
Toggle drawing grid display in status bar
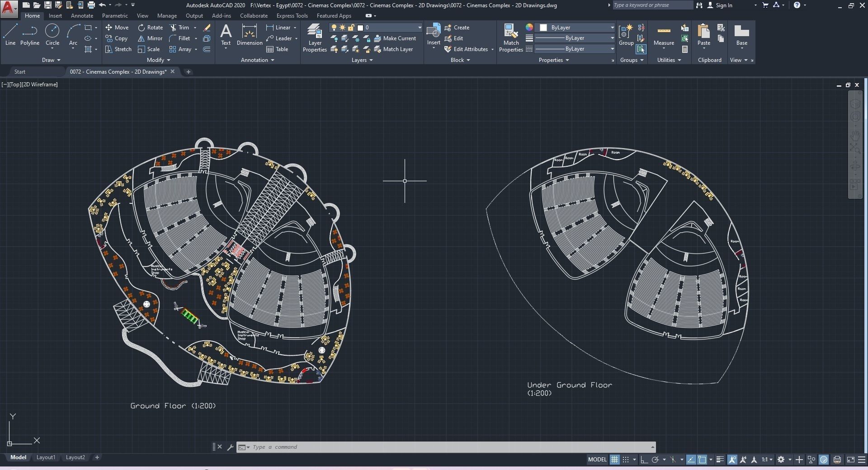614,460
